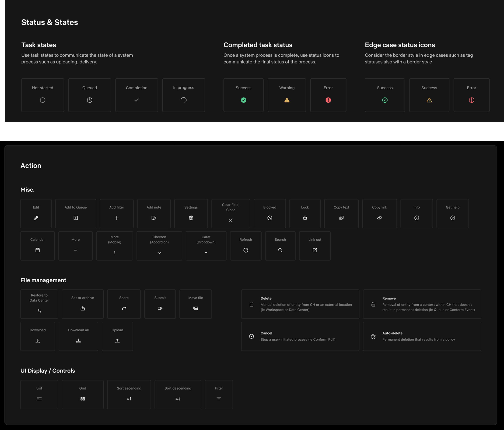Click the Download all icon

78,340
